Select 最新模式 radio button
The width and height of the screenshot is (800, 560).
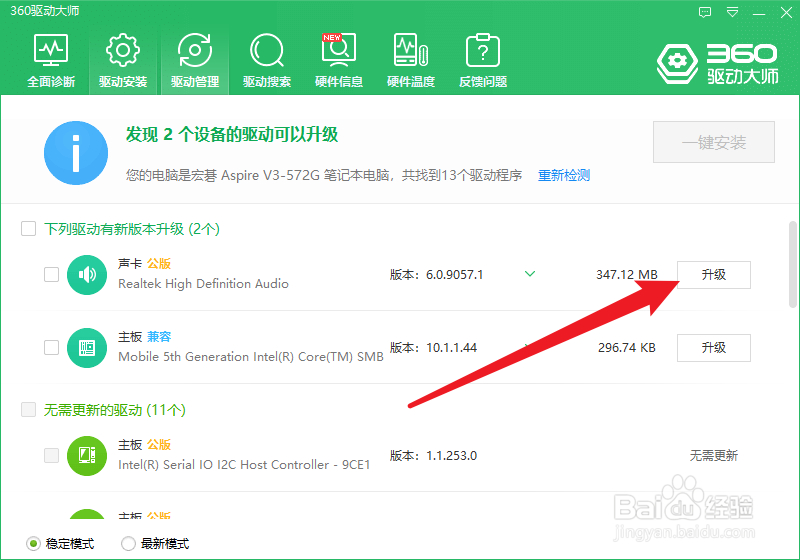pyautogui.click(x=128, y=544)
